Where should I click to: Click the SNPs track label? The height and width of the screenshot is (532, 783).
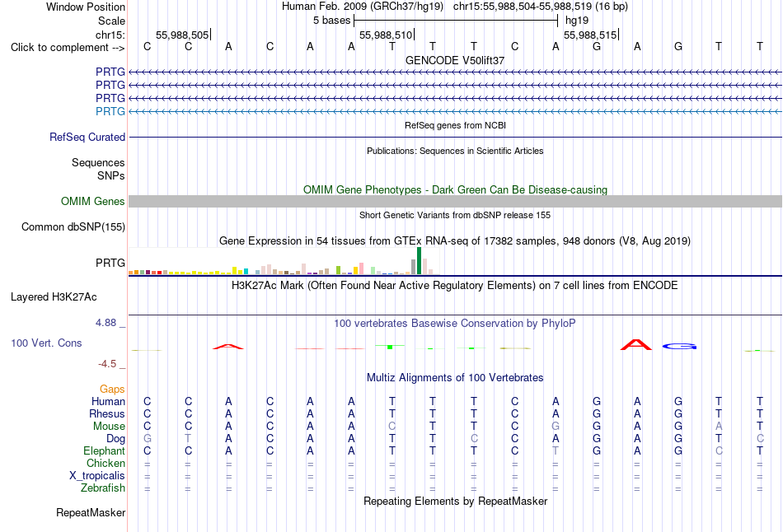pyautogui.click(x=111, y=175)
